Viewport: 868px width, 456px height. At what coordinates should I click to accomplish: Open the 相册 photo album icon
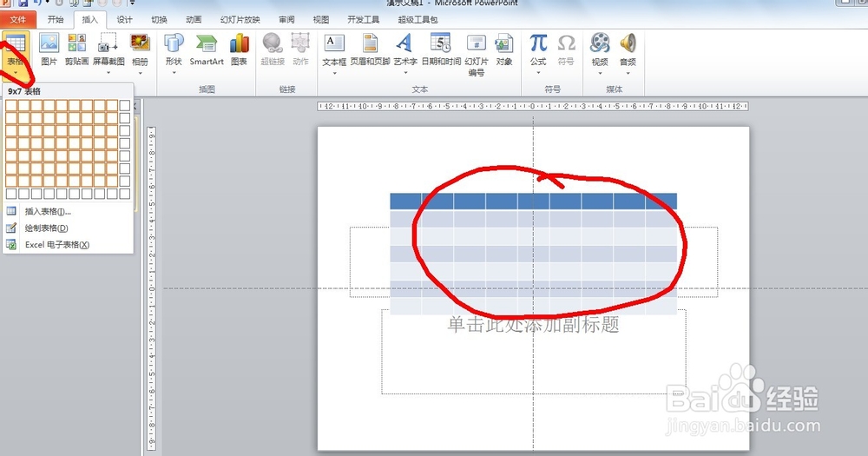(x=140, y=44)
